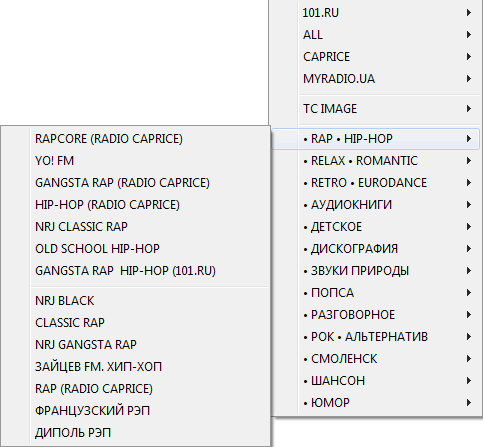This screenshot has height=447, width=485.
Task: Start ФРАНЦУЗСКИЙ РЭП station
Action: click(135, 411)
